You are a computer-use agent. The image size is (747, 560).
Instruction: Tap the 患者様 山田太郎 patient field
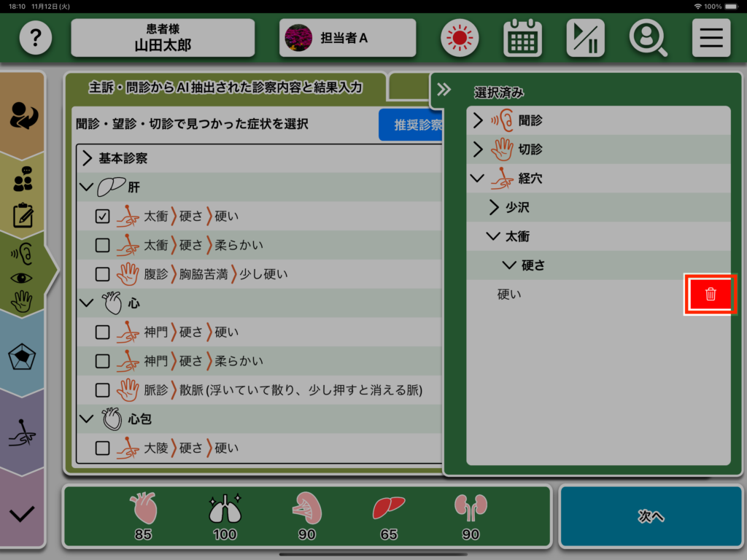[x=163, y=38]
